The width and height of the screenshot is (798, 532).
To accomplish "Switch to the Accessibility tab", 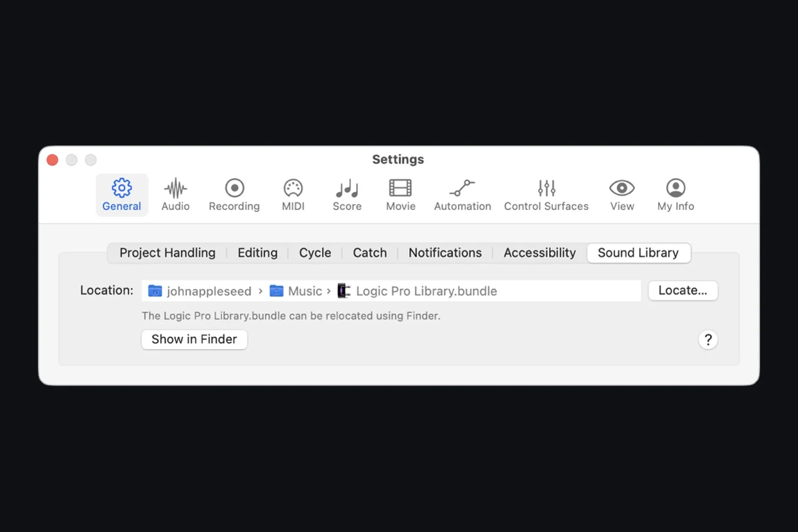I will (x=540, y=253).
